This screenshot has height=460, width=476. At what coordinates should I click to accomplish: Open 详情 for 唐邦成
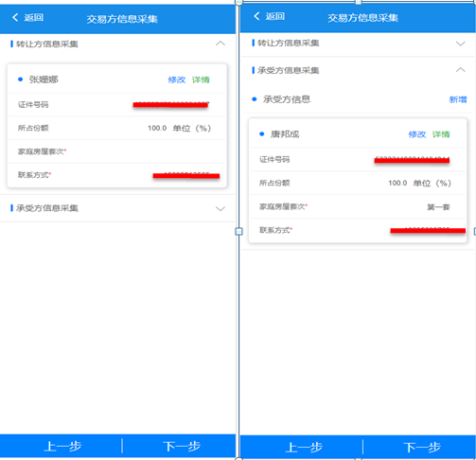click(x=441, y=134)
